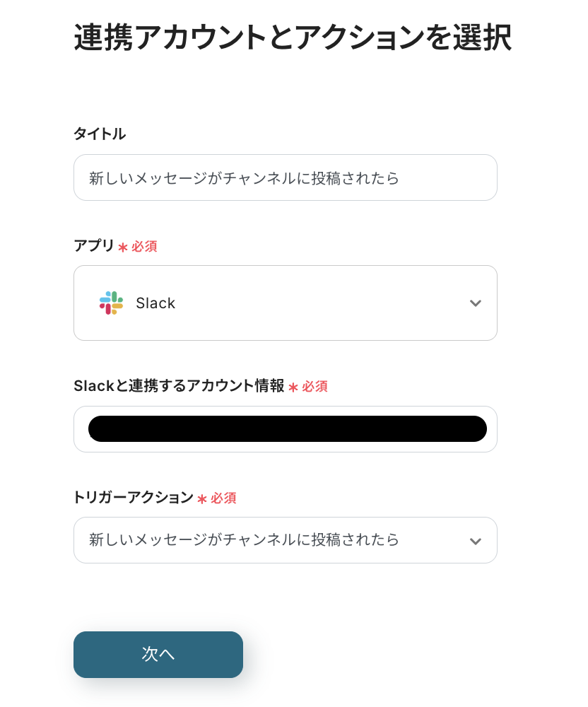Click the アプリ field label

point(94,245)
